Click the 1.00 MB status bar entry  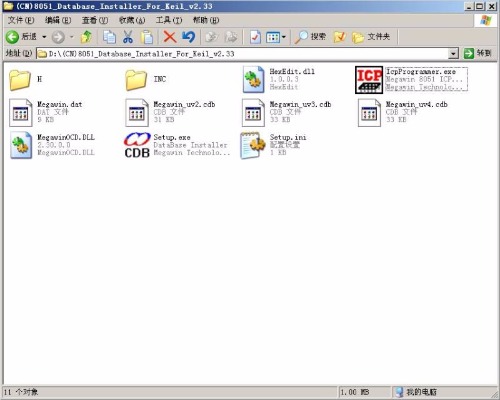[355, 392]
